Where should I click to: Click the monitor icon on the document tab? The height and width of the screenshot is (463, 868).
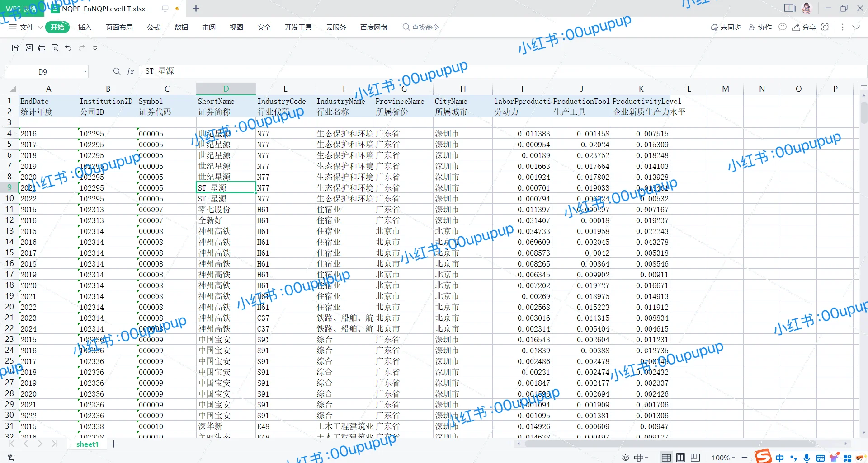(165, 9)
